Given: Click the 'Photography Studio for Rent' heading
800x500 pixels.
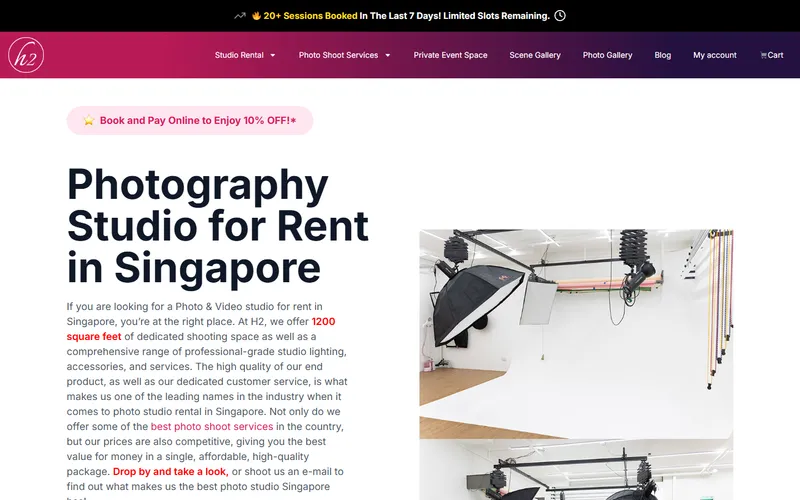Looking at the screenshot, I should click(x=218, y=226).
